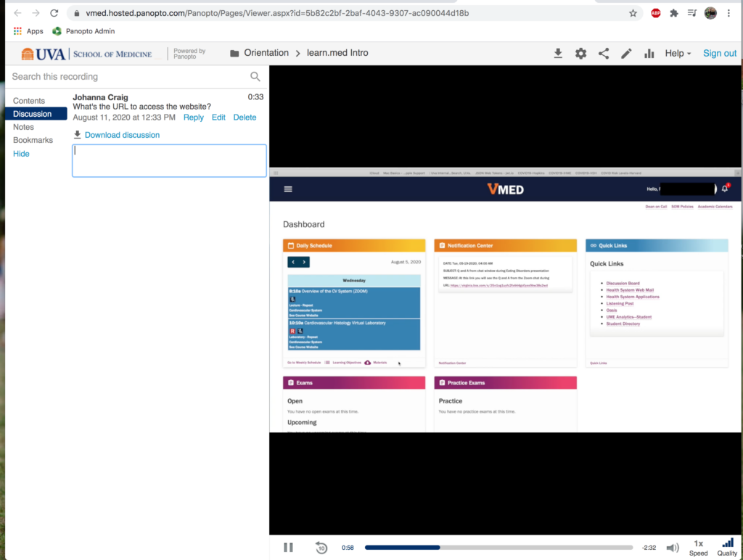Click the UVA School of Medicine logo

[x=87, y=54]
